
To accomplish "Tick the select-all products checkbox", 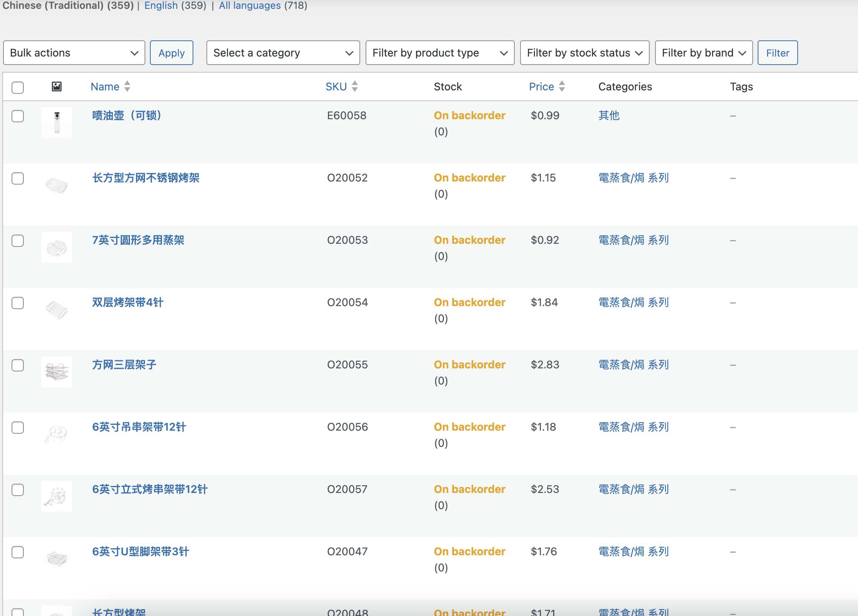I will 18,87.
